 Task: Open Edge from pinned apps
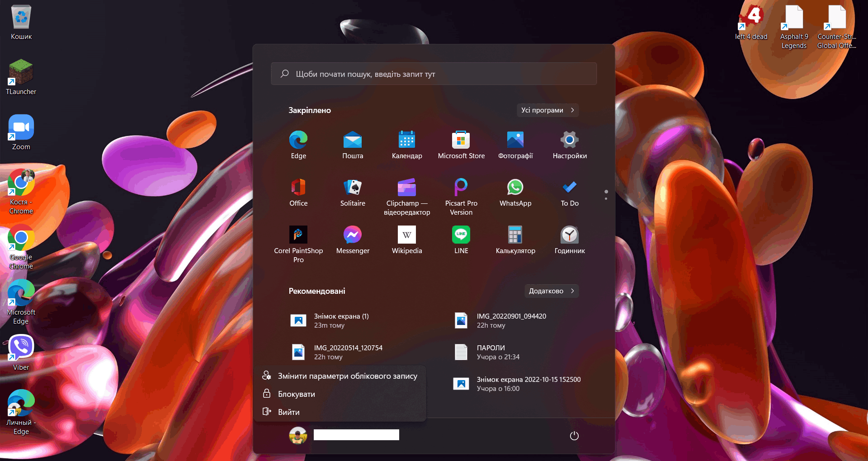[298, 145]
